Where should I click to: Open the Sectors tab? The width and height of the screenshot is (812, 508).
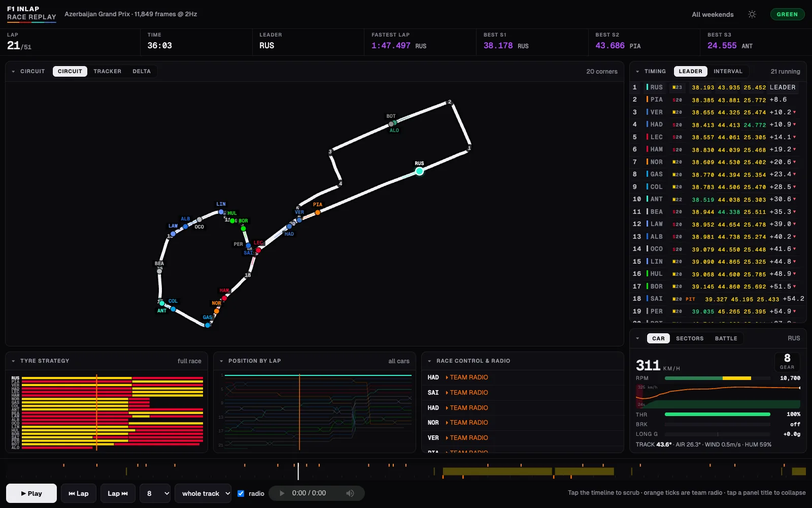click(690, 338)
